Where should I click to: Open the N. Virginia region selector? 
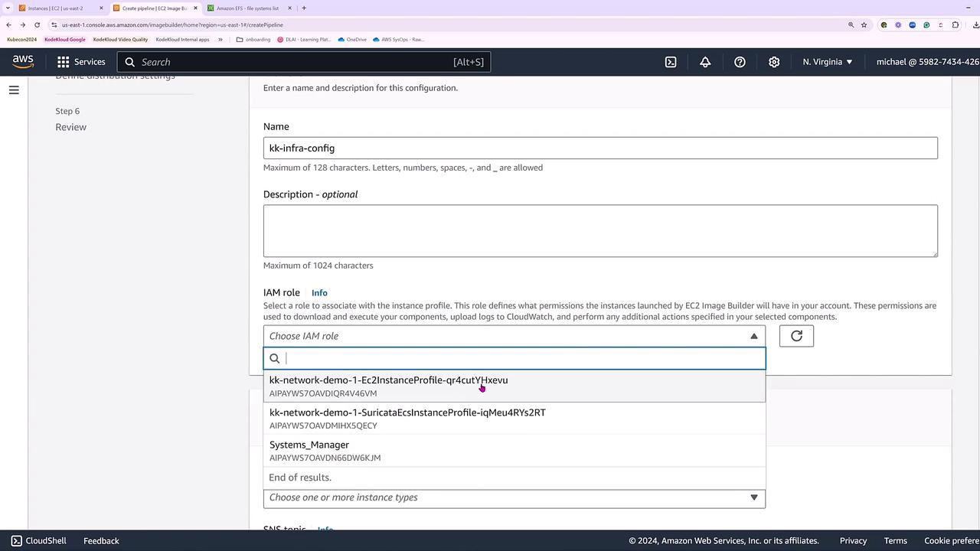[828, 62]
